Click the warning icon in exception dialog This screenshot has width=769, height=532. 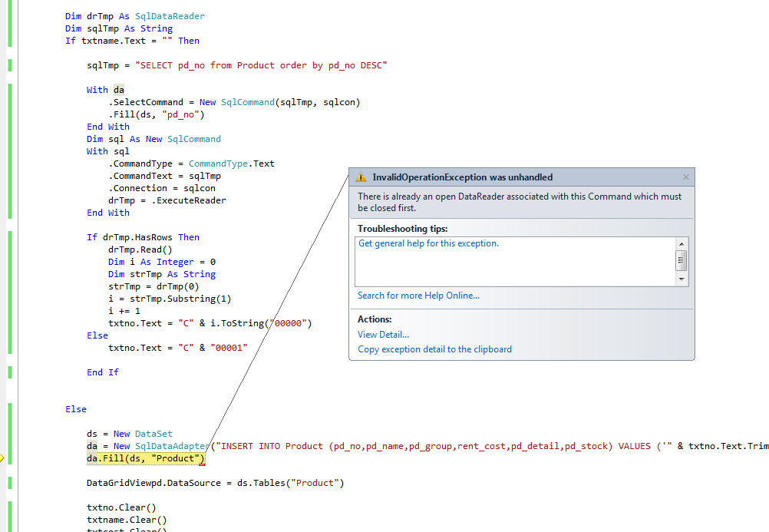pos(361,177)
